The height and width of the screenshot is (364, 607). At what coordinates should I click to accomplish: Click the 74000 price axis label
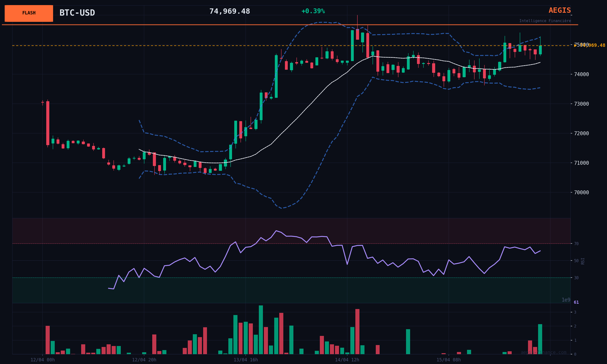pos(581,74)
